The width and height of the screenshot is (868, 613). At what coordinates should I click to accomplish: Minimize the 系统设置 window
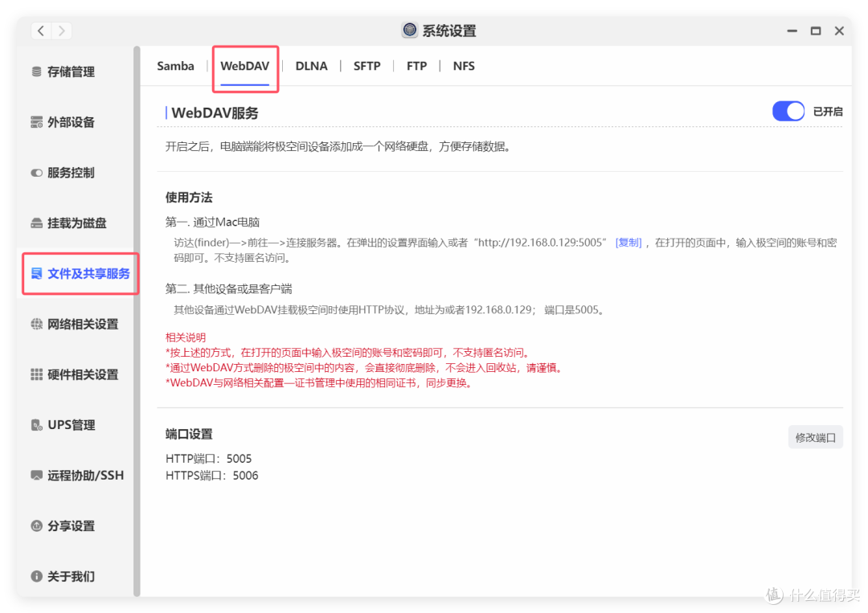(792, 31)
